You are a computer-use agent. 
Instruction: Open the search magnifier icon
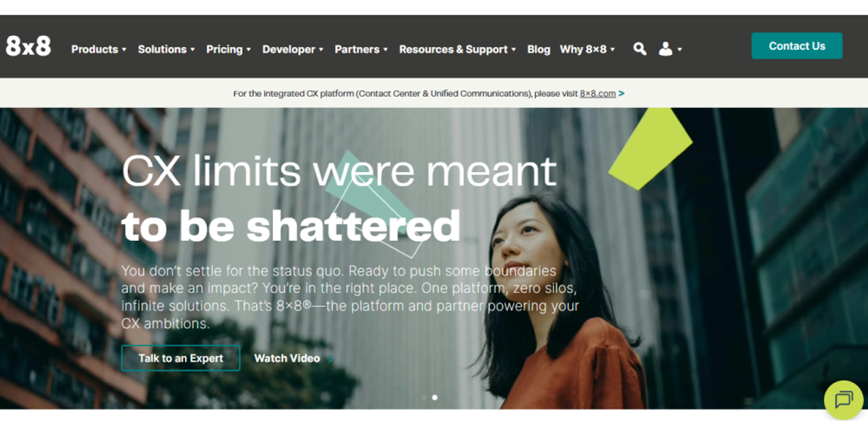click(x=640, y=49)
